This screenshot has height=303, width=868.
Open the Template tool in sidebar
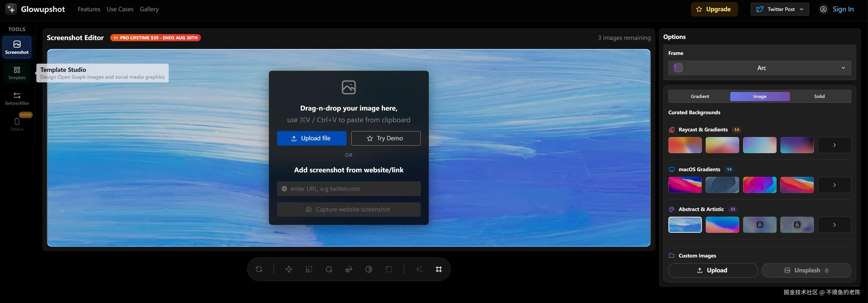17,73
